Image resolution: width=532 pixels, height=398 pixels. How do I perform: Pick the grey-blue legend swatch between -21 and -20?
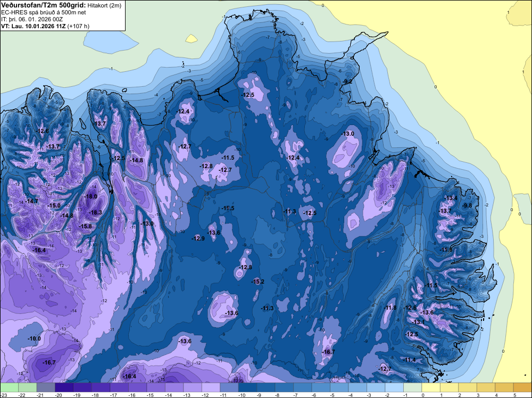[x=46, y=387]
